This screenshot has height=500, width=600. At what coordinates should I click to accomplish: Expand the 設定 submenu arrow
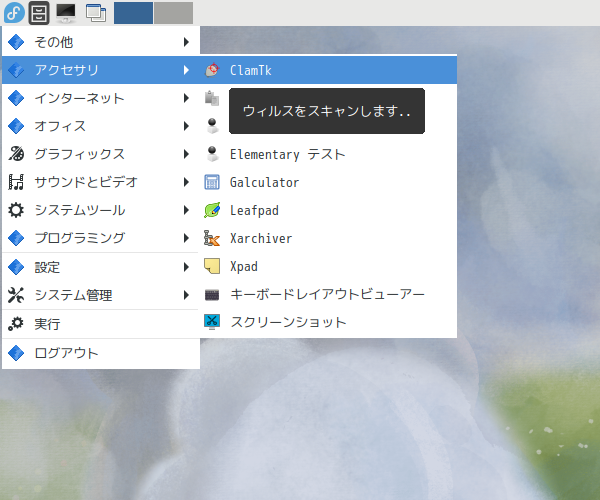186,267
